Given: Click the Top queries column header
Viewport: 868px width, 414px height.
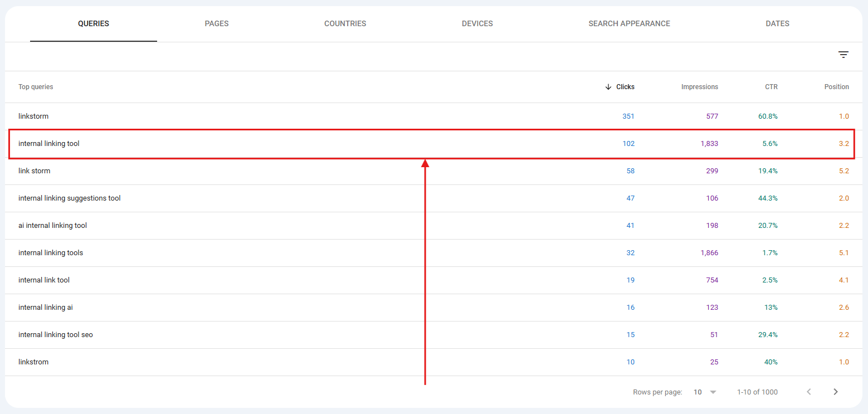Looking at the screenshot, I should click(x=36, y=87).
